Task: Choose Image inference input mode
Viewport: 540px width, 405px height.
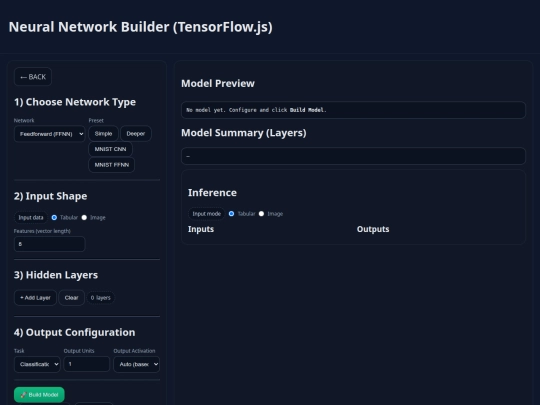Action: click(x=261, y=214)
